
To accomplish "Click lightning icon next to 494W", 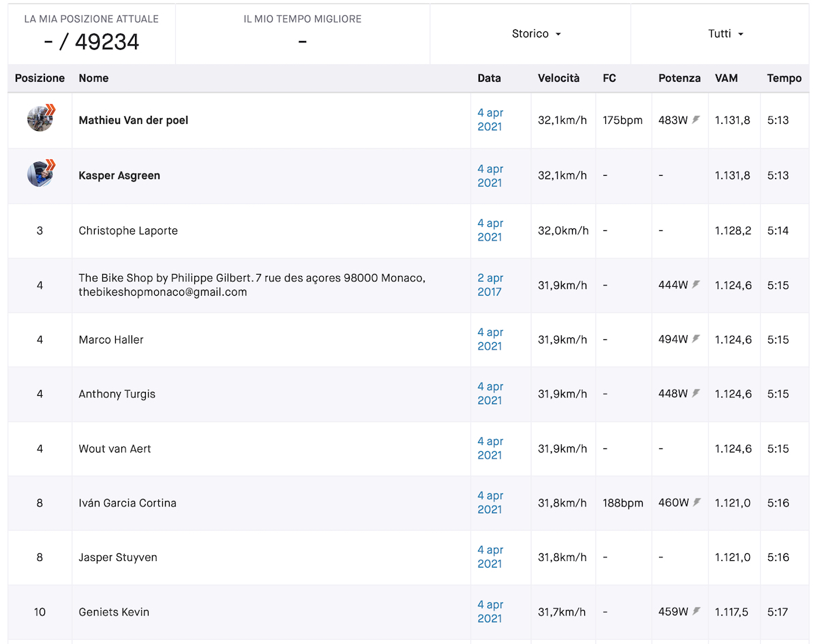I will click(x=696, y=339).
